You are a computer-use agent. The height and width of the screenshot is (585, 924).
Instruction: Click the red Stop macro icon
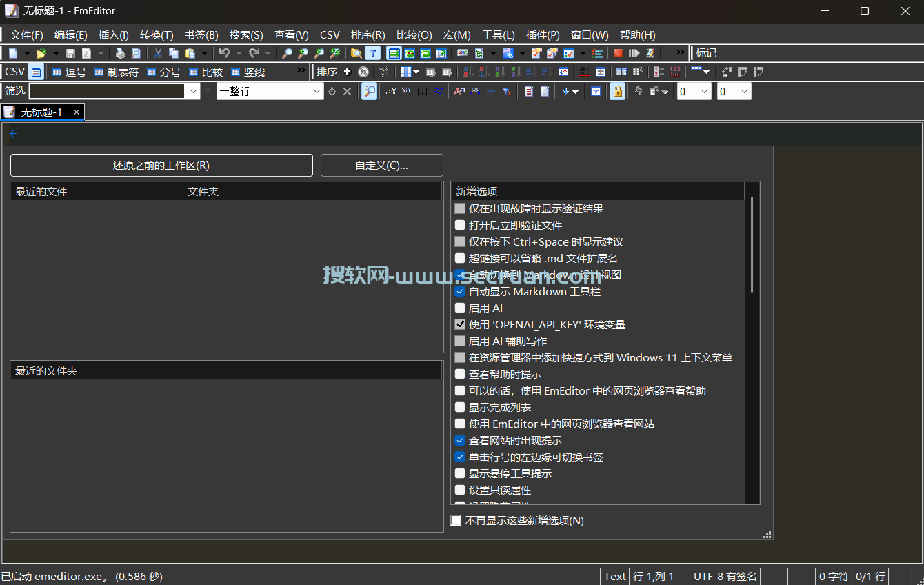tap(618, 53)
